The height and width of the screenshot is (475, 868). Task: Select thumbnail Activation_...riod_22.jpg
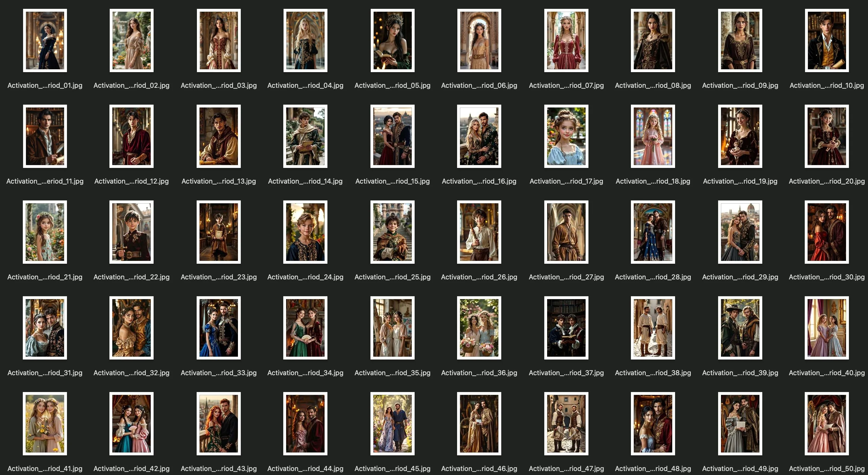coord(131,232)
